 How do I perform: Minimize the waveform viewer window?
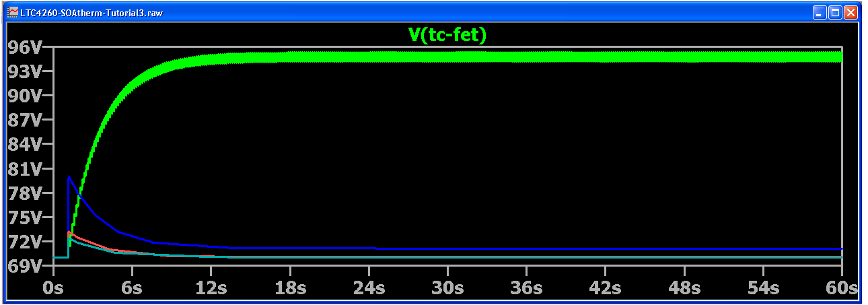(x=819, y=13)
